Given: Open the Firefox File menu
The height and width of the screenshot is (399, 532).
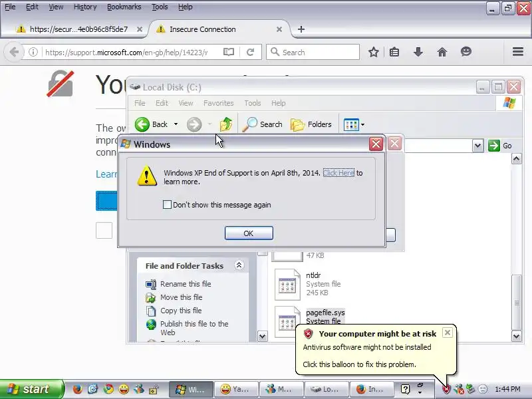Looking at the screenshot, I should (10, 7).
